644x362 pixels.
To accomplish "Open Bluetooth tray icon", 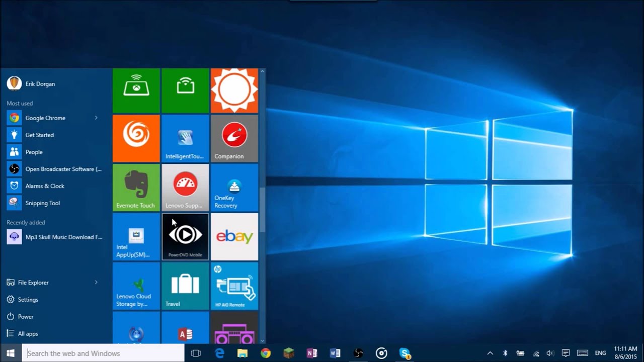I will pyautogui.click(x=506, y=353).
